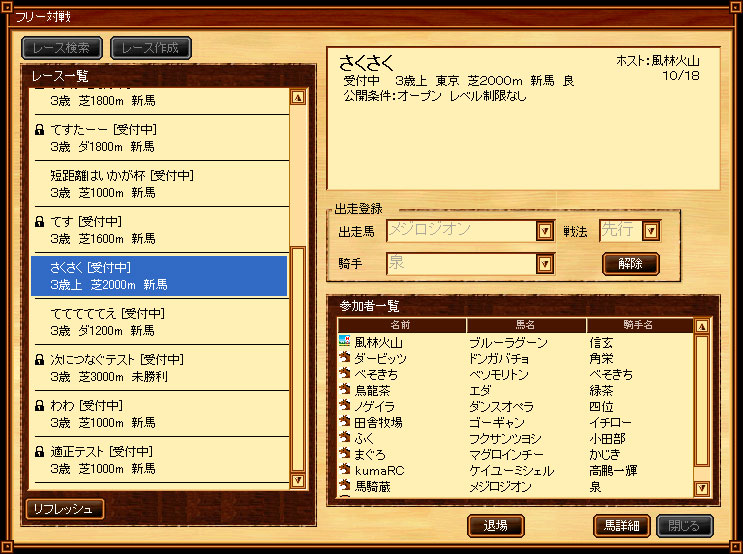Click the host flag icon next to 風林火山
This screenshot has width=743, height=554.
click(344, 341)
